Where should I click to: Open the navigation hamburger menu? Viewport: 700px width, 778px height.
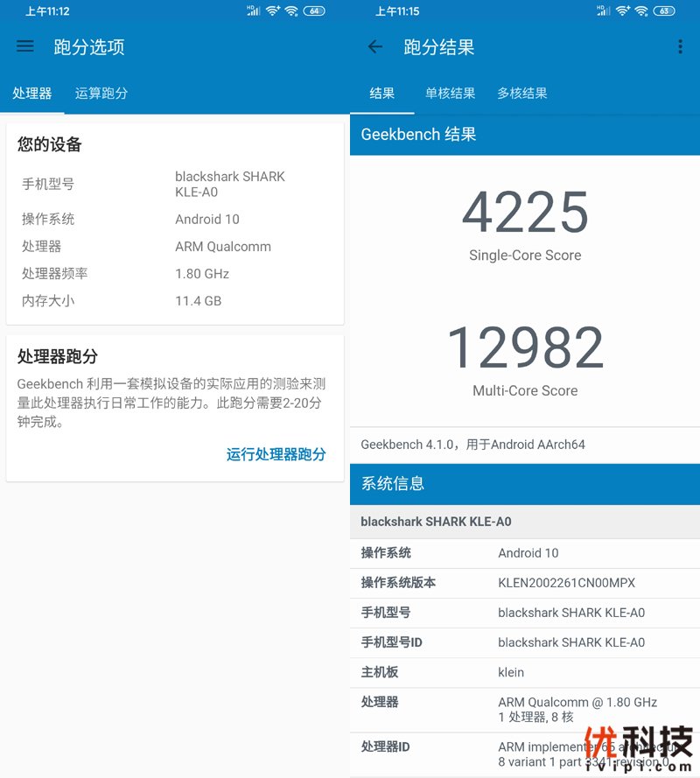(x=24, y=46)
